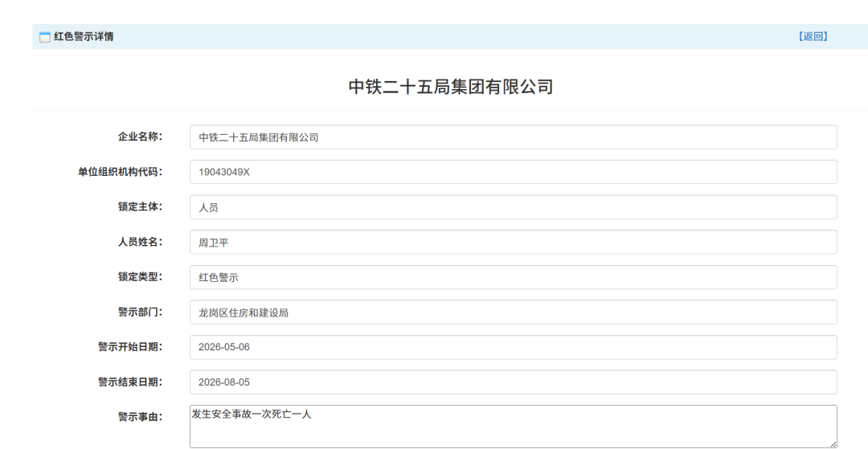Click the 警示事由 textarea resize handle

coord(833,444)
